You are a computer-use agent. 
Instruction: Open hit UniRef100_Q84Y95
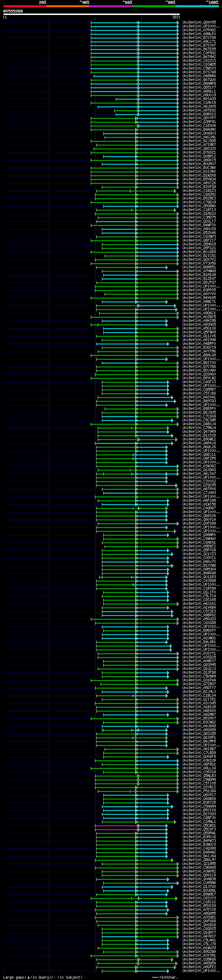pos(199,23)
